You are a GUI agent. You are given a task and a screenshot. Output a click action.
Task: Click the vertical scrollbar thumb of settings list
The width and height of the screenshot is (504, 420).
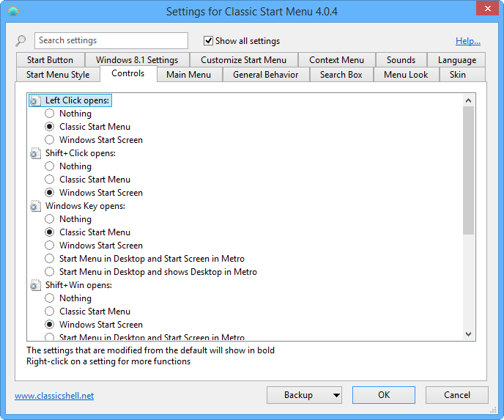pos(469,171)
